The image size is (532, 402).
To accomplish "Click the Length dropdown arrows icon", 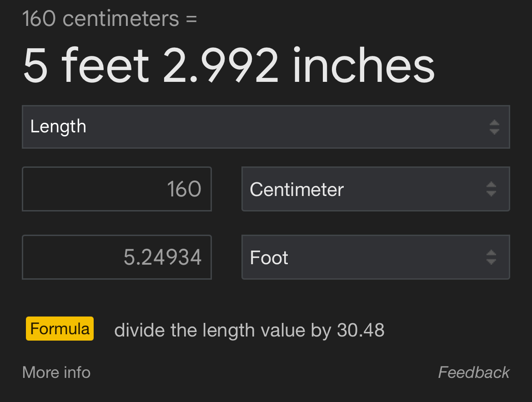I will tap(494, 127).
